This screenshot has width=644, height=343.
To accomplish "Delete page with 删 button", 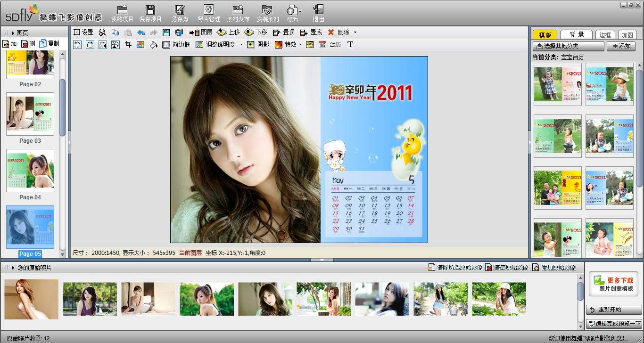I will pyautogui.click(x=28, y=44).
